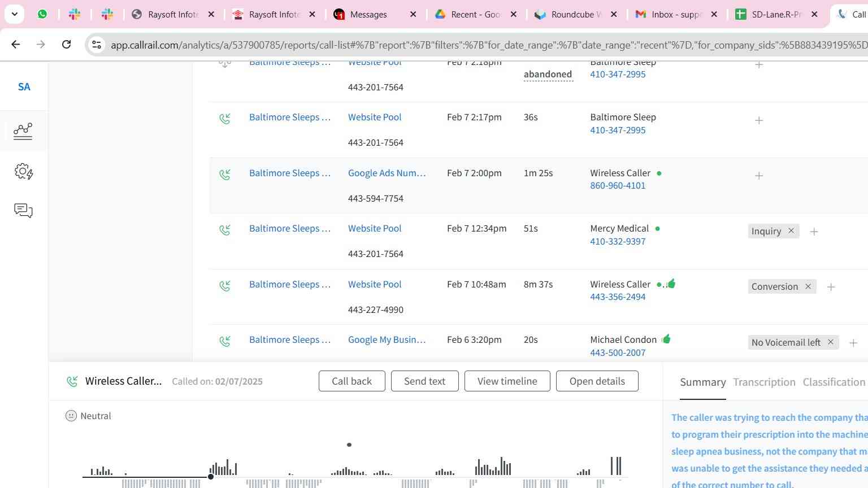868x488 pixels.
Task: Open Google My Business source link
Action: (x=387, y=339)
